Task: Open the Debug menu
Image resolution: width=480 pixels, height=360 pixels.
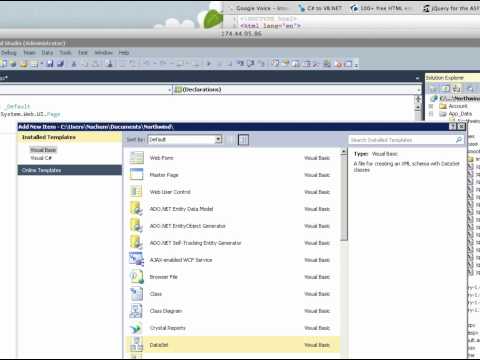Action: point(9,53)
